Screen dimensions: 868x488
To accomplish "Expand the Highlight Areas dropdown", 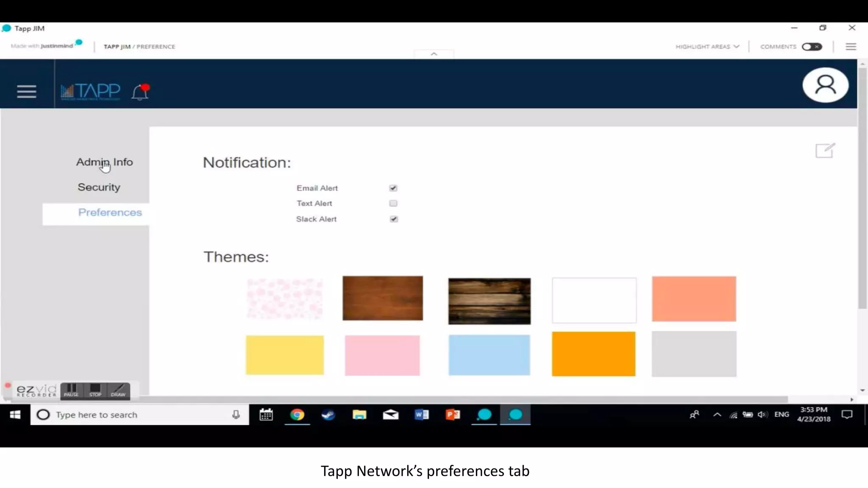I will click(x=707, y=47).
